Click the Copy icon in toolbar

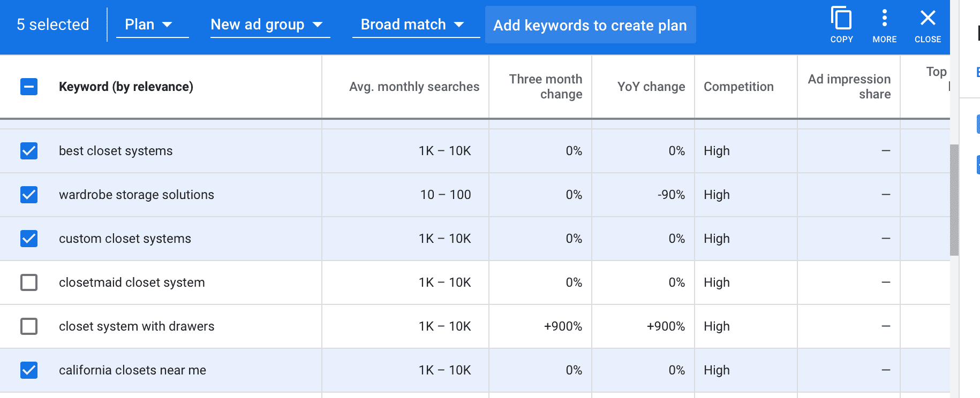coord(841,24)
